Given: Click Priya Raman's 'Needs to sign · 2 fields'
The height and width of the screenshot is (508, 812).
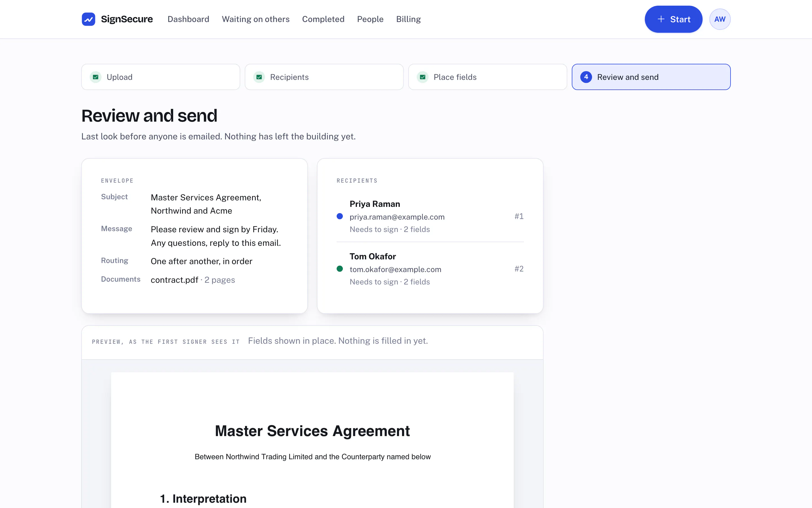Looking at the screenshot, I should pyautogui.click(x=390, y=229).
